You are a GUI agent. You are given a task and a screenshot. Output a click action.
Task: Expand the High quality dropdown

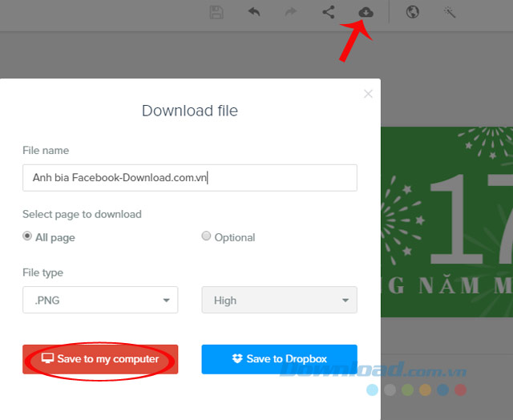coord(279,300)
